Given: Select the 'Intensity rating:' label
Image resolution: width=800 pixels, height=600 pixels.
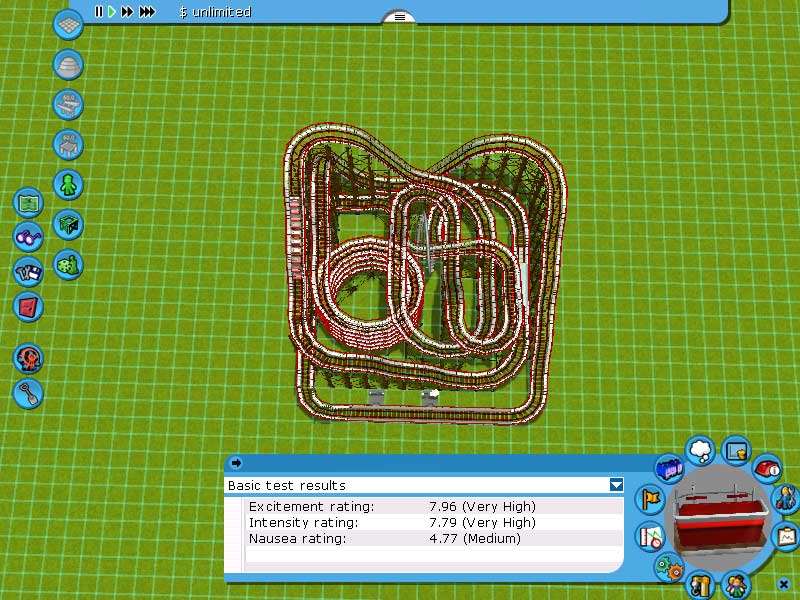Looking at the screenshot, I should tap(304, 522).
